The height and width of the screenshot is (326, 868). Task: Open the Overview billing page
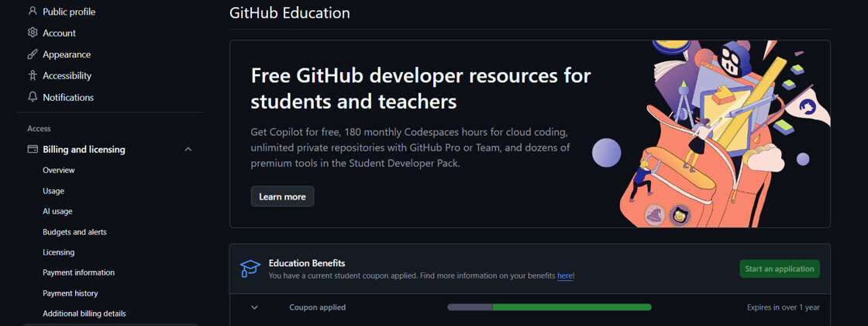click(x=59, y=170)
